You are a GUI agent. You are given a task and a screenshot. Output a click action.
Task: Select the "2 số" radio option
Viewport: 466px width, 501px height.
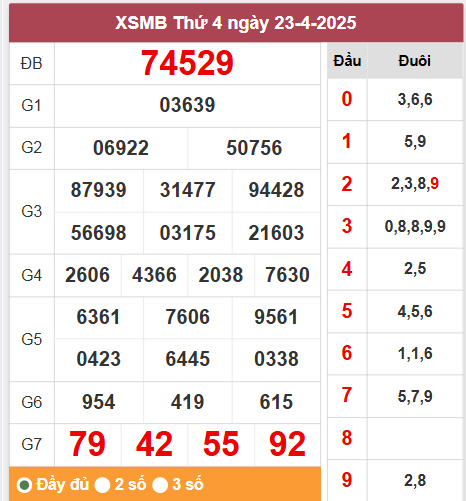point(102,485)
